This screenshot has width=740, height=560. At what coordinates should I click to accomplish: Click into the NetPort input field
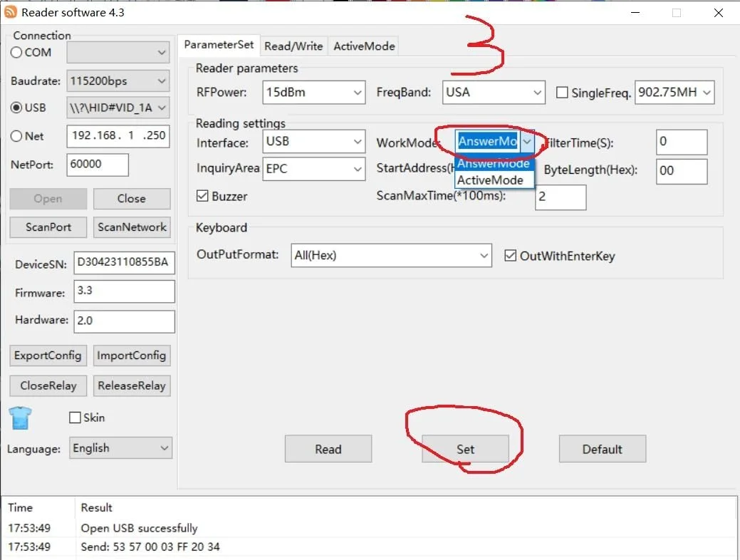pyautogui.click(x=98, y=165)
